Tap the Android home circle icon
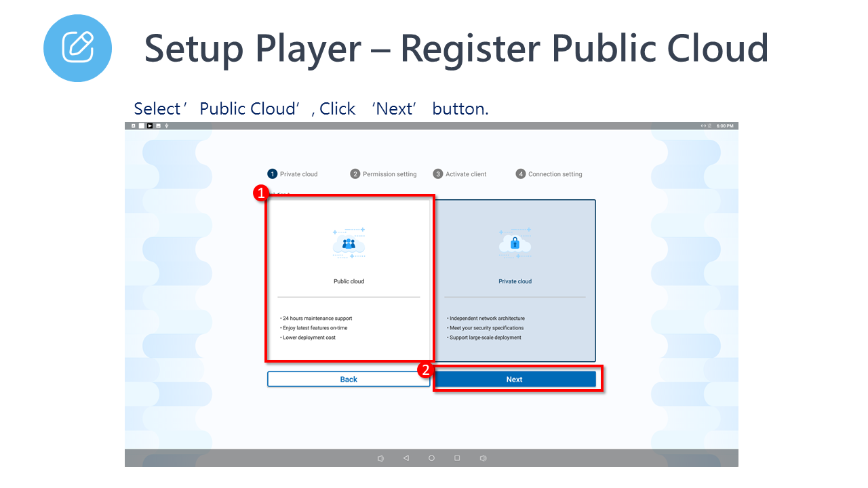 [431, 458]
